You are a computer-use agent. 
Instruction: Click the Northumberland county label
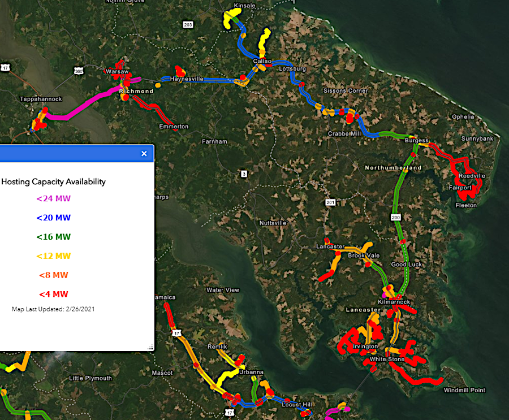click(x=393, y=168)
